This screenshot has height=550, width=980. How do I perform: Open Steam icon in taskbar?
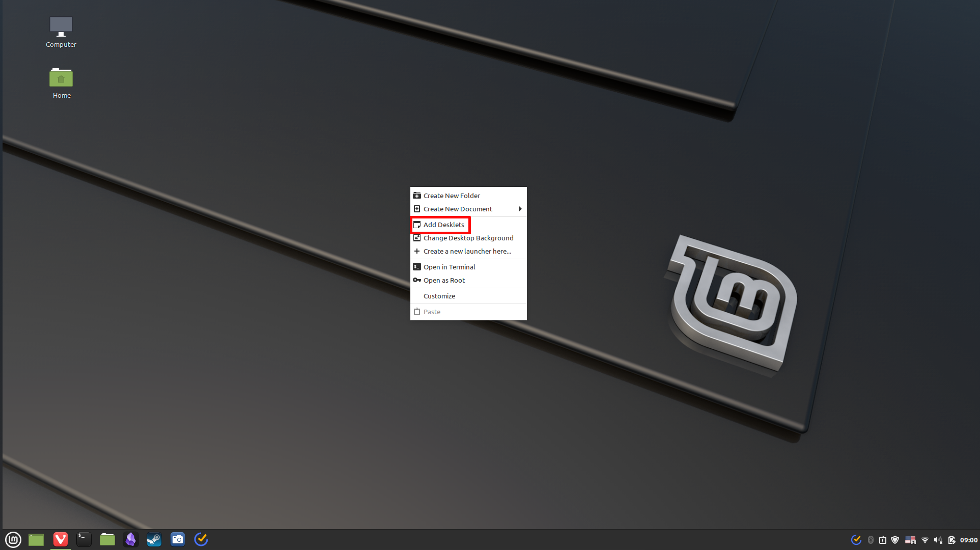click(153, 539)
